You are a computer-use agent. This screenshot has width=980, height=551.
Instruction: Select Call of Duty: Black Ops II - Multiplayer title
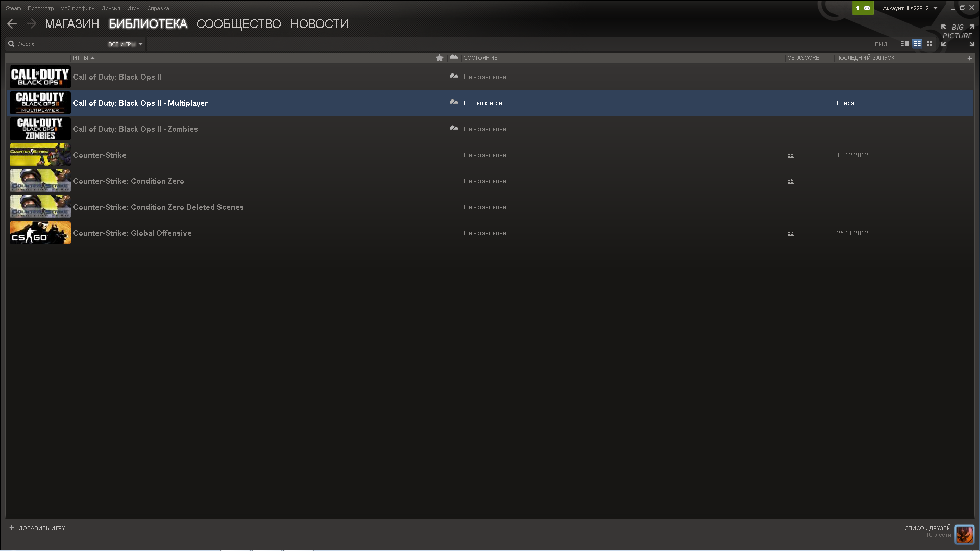coord(140,103)
